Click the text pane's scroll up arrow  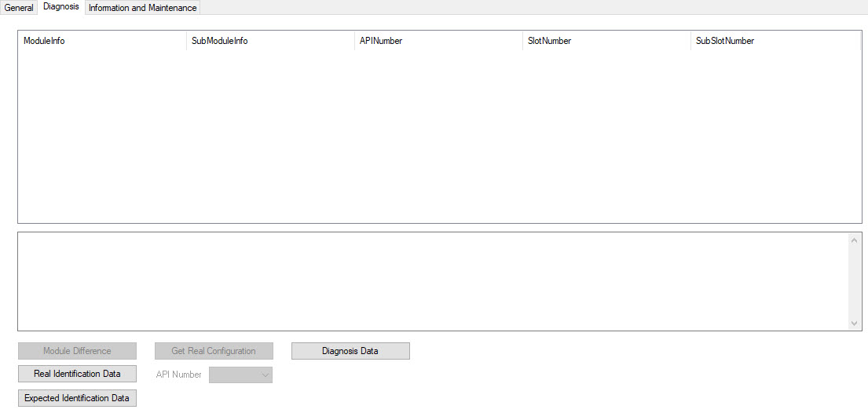(x=855, y=239)
